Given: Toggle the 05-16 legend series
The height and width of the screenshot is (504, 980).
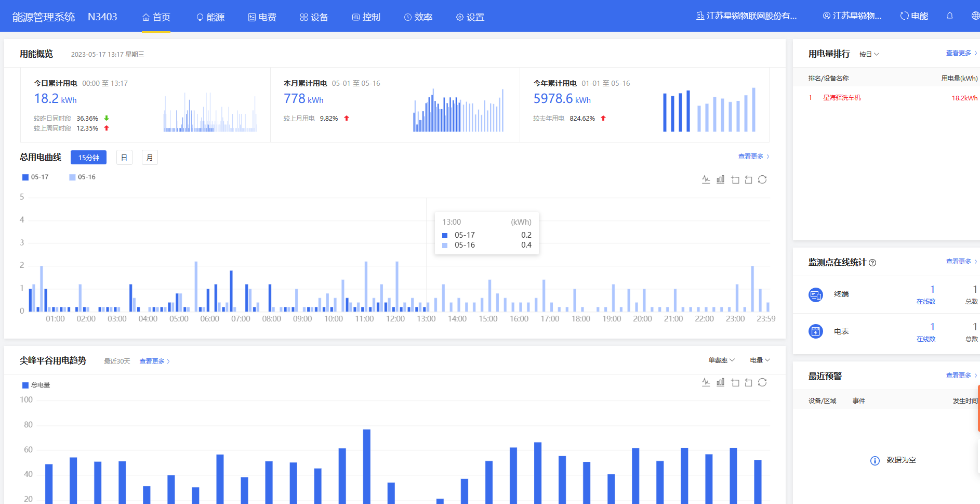Looking at the screenshot, I should click(x=82, y=177).
